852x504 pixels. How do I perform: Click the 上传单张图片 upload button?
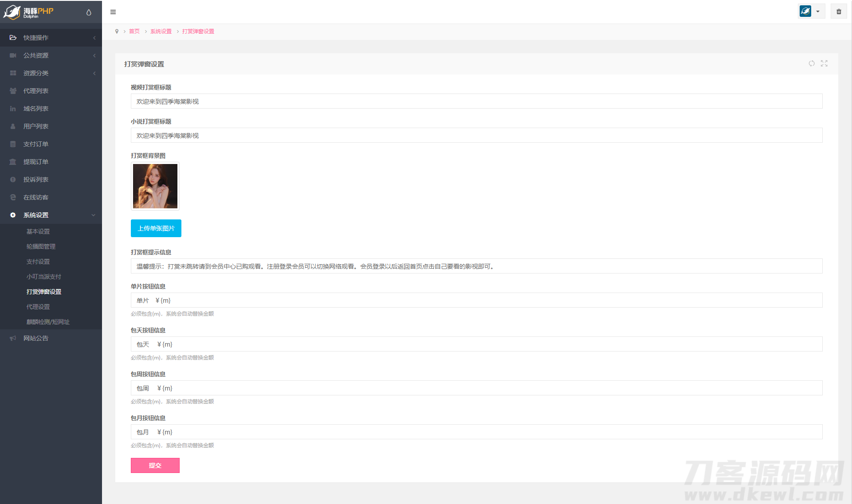coord(156,228)
